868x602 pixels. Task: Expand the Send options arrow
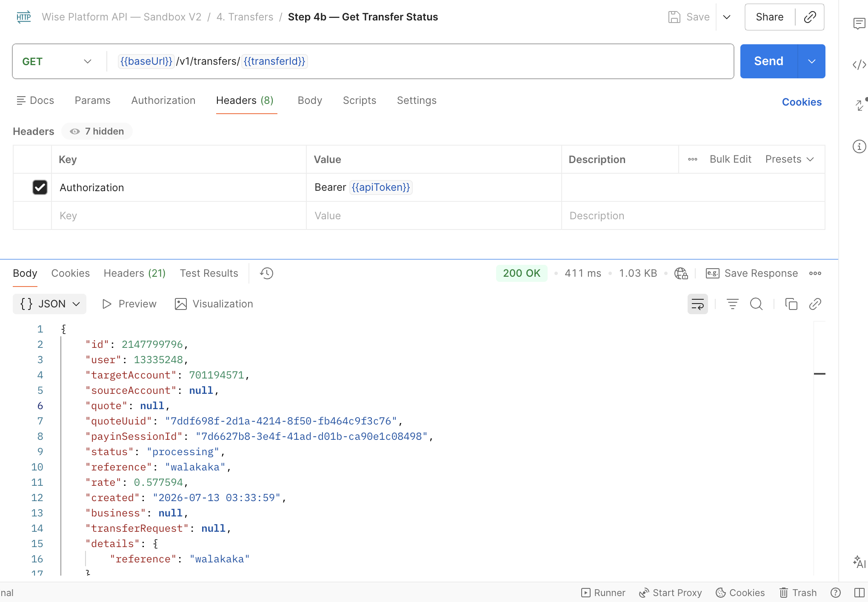tap(812, 61)
